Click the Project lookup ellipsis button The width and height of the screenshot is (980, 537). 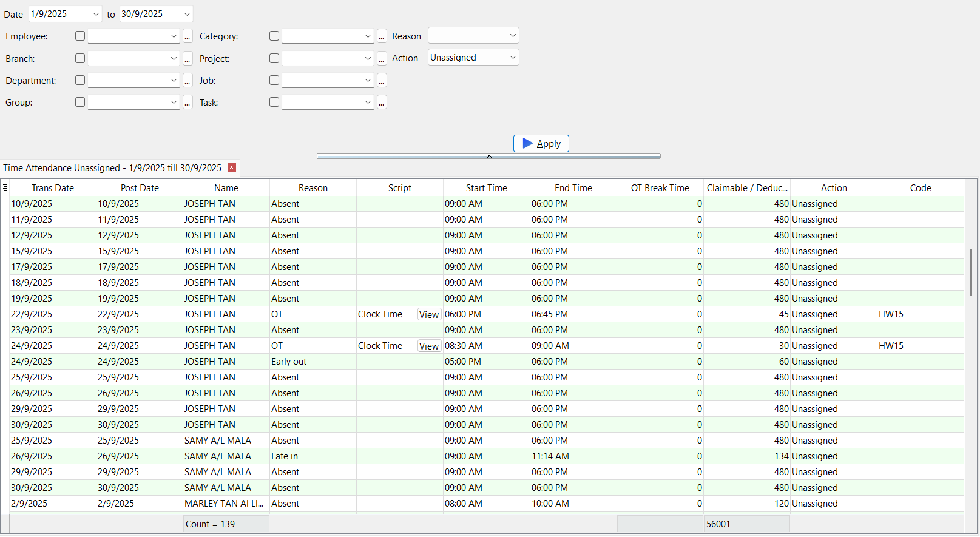coord(382,58)
